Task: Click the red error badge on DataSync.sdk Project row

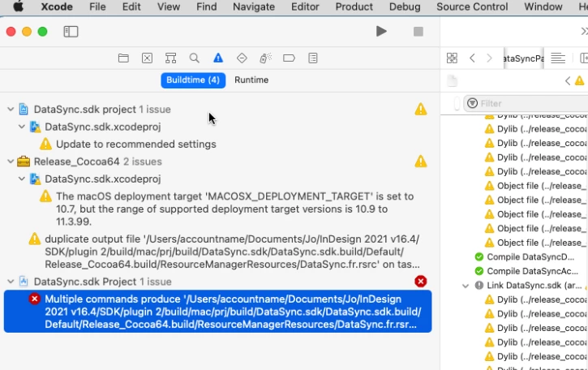Action: [x=421, y=282]
